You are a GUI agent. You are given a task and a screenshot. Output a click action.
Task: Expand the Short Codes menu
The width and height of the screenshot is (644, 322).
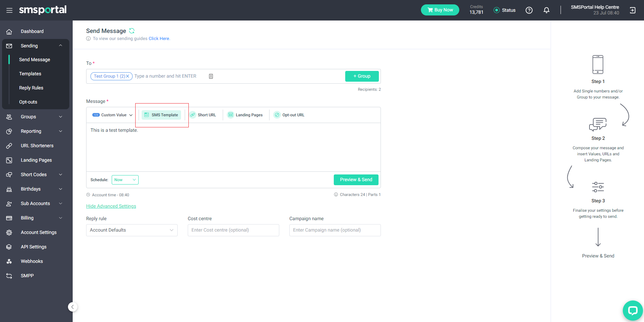click(61, 174)
